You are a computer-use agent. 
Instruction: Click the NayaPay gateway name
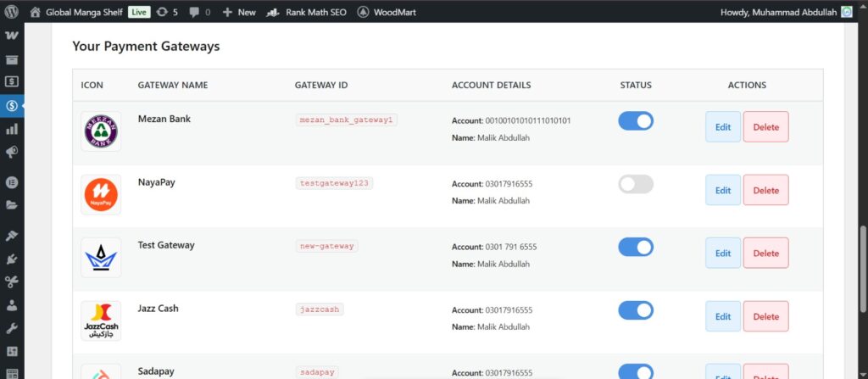[156, 181]
